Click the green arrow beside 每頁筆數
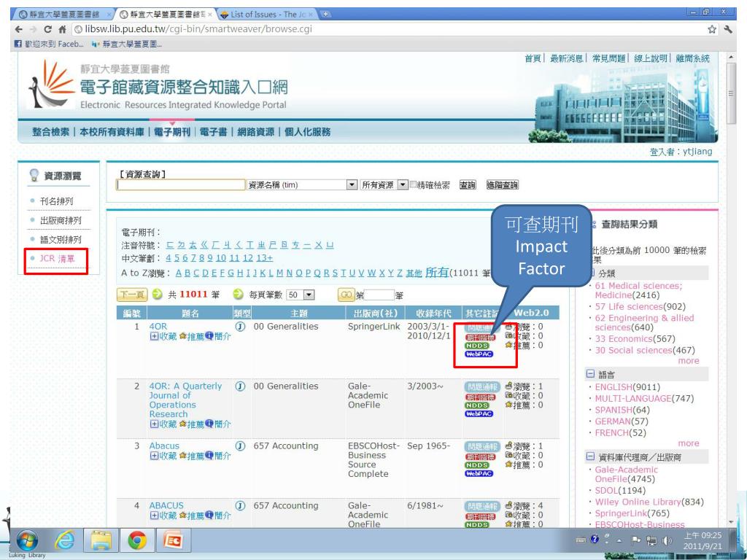 (x=239, y=295)
